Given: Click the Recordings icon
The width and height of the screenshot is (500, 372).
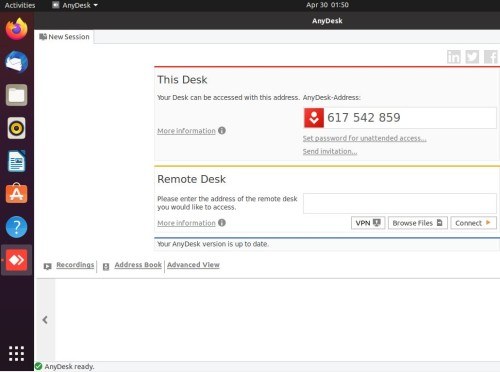Looking at the screenshot, I should click(x=47, y=266).
